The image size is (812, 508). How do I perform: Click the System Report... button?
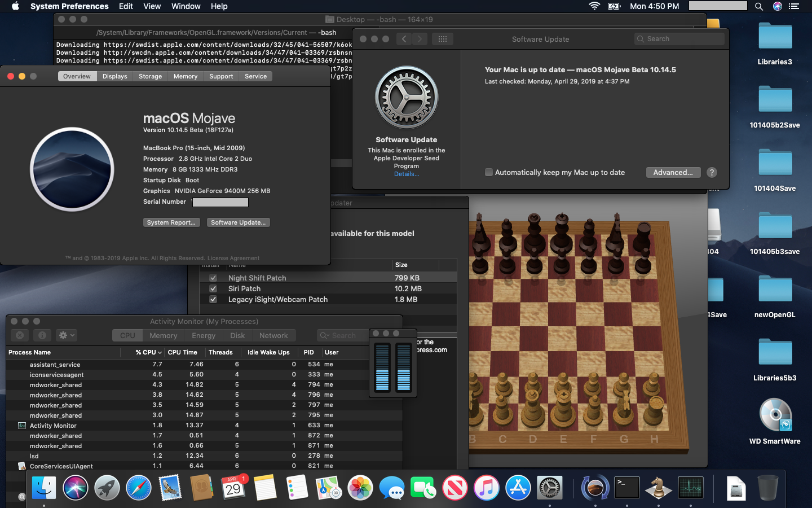[171, 222]
